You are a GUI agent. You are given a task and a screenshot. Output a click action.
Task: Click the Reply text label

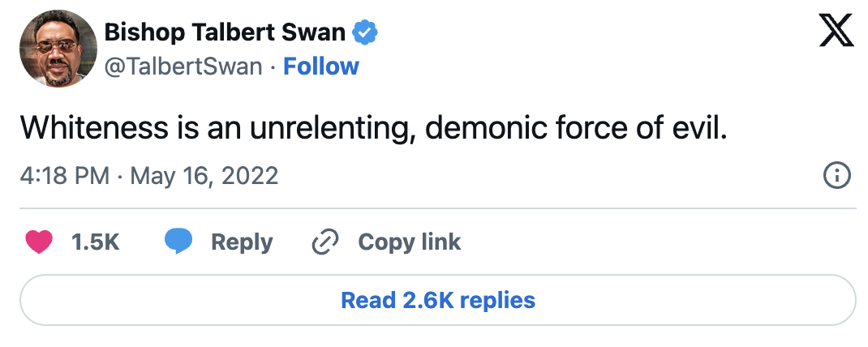click(242, 242)
